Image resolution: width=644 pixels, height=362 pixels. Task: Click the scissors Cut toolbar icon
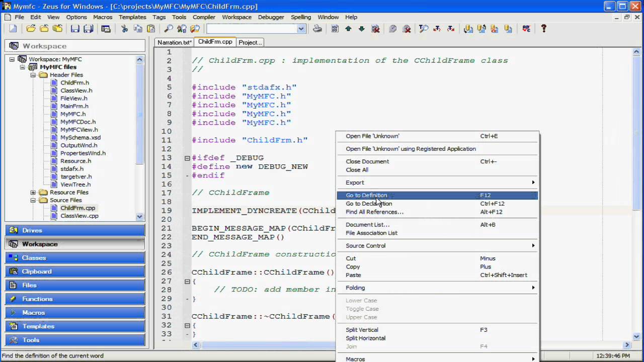click(x=124, y=29)
